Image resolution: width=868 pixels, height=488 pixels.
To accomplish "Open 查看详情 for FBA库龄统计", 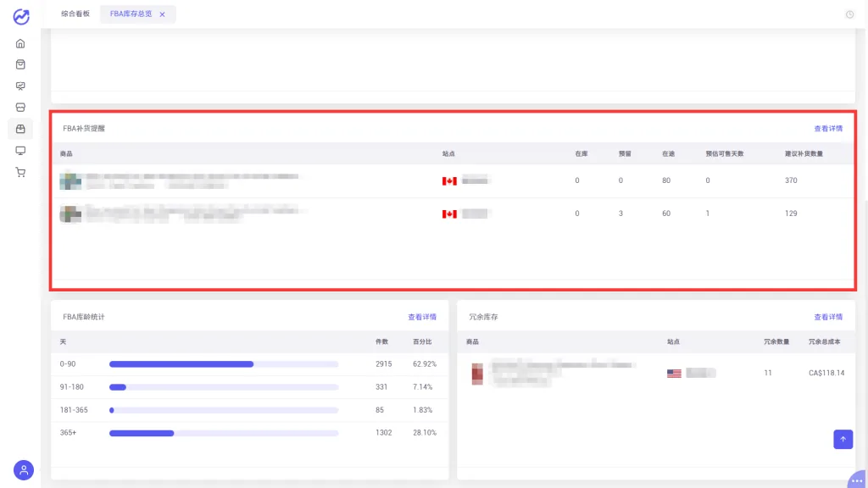I will 422,317.
